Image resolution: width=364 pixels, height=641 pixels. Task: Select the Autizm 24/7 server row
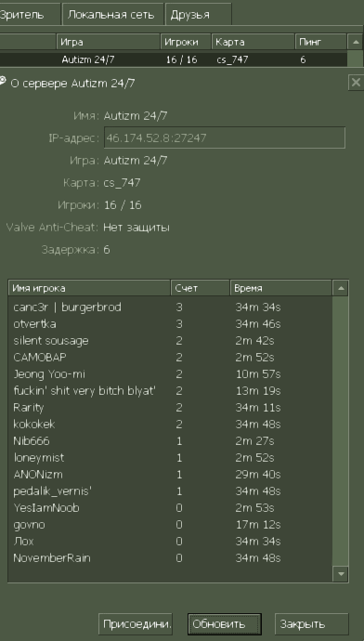click(174, 59)
